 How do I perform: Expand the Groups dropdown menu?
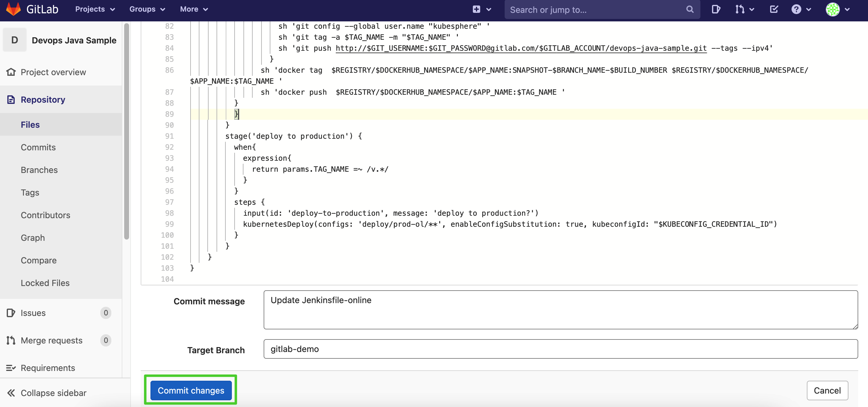click(x=147, y=9)
